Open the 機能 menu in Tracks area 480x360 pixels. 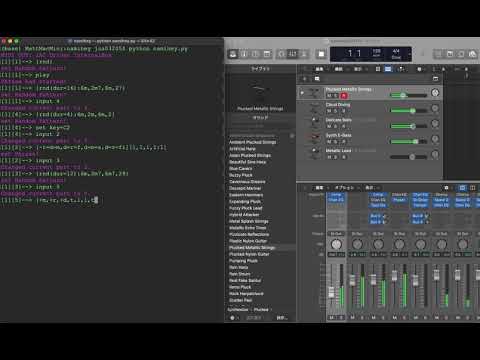tap(339, 69)
